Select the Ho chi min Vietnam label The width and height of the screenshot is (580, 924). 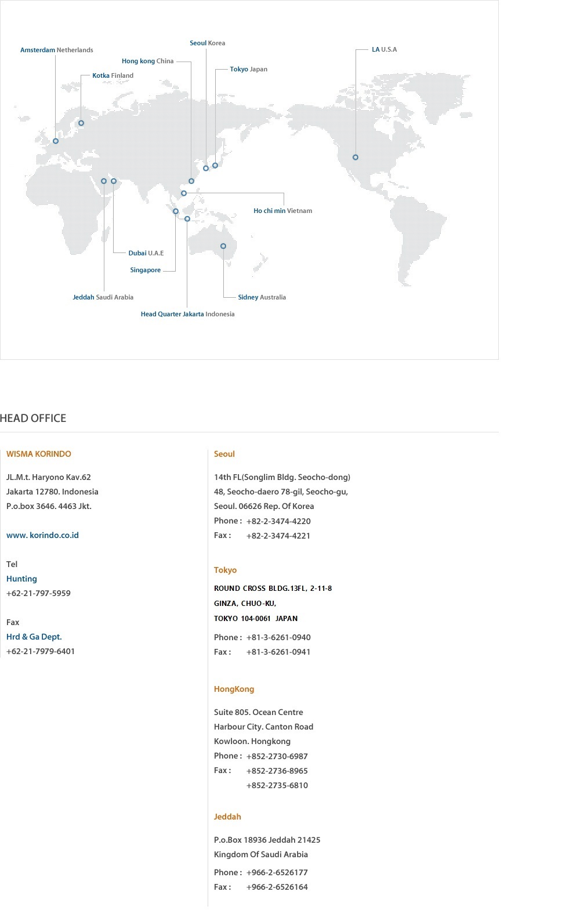point(283,211)
